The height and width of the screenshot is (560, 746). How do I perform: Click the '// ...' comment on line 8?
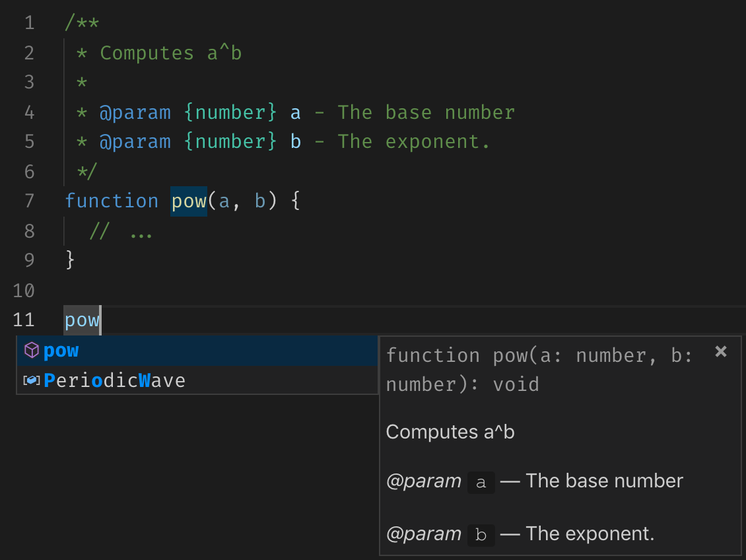coord(120,231)
